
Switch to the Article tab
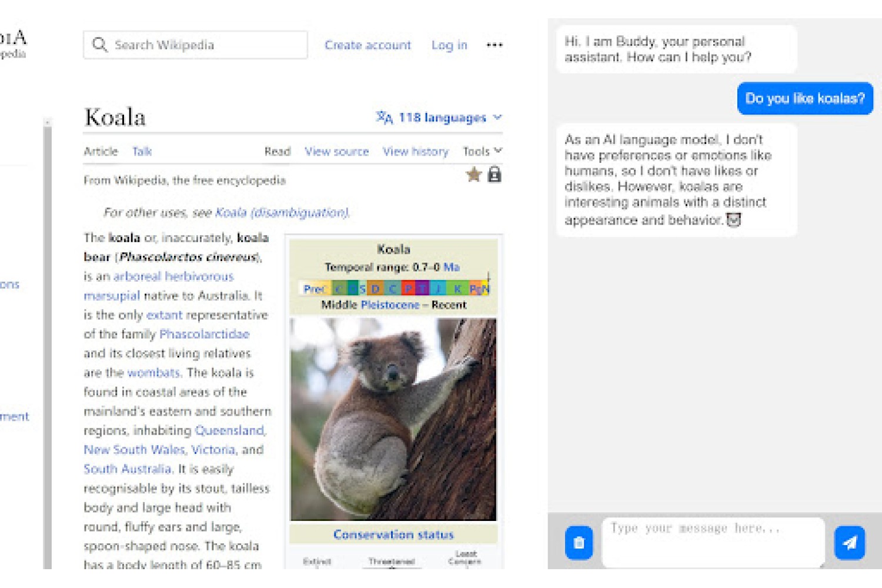101,151
